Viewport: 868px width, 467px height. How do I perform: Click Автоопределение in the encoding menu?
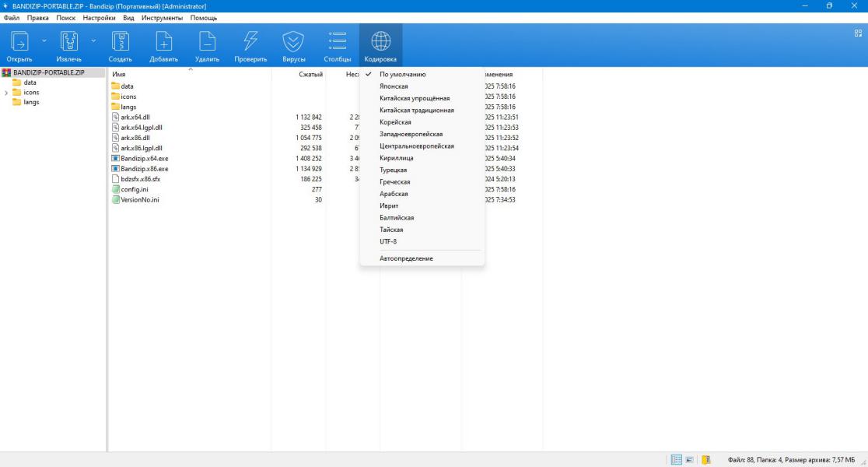coord(422,258)
